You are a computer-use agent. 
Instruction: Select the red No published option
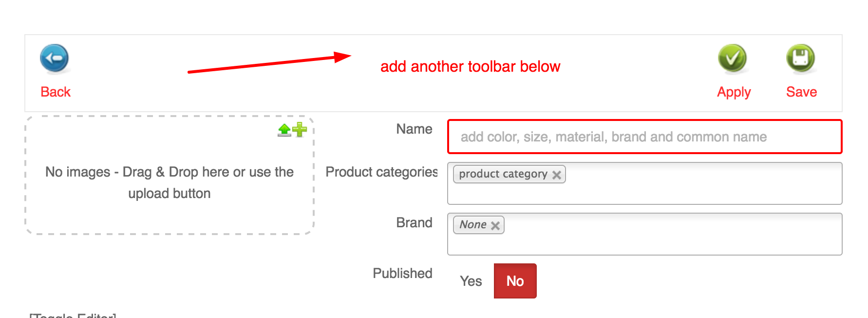tap(515, 281)
